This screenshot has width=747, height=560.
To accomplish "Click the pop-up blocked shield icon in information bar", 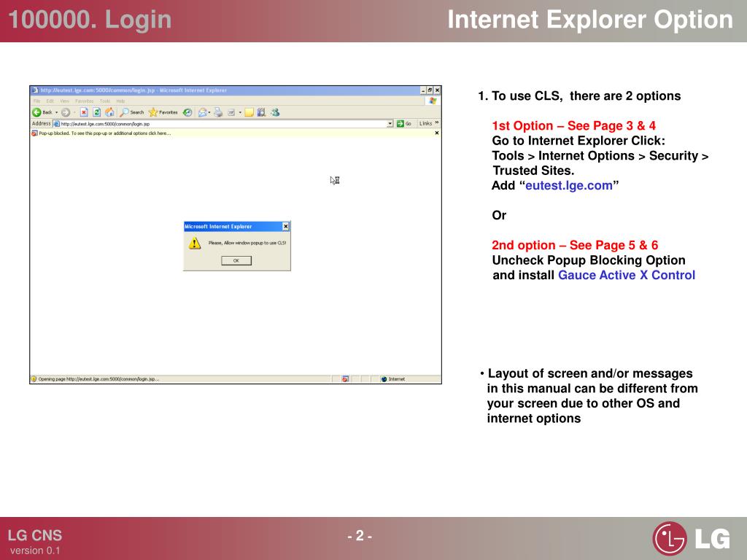I will [34, 133].
